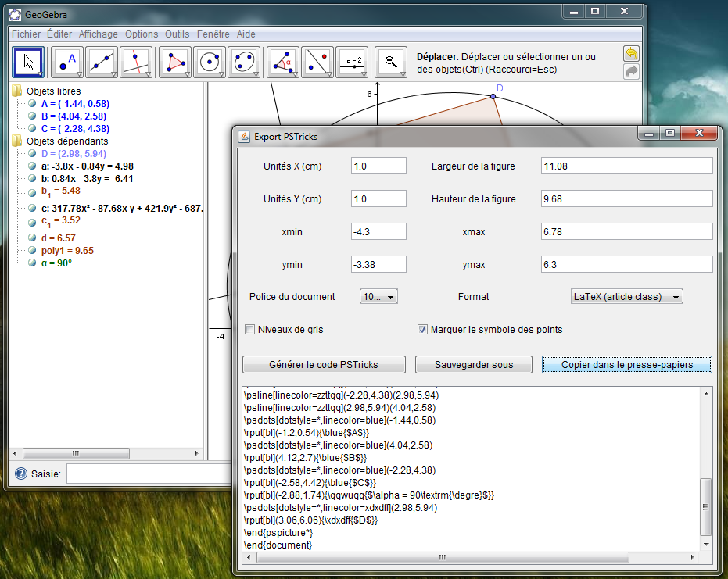Click the Saisie help question-mark icon
The height and width of the screenshot is (579, 728).
pyautogui.click(x=21, y=474)
